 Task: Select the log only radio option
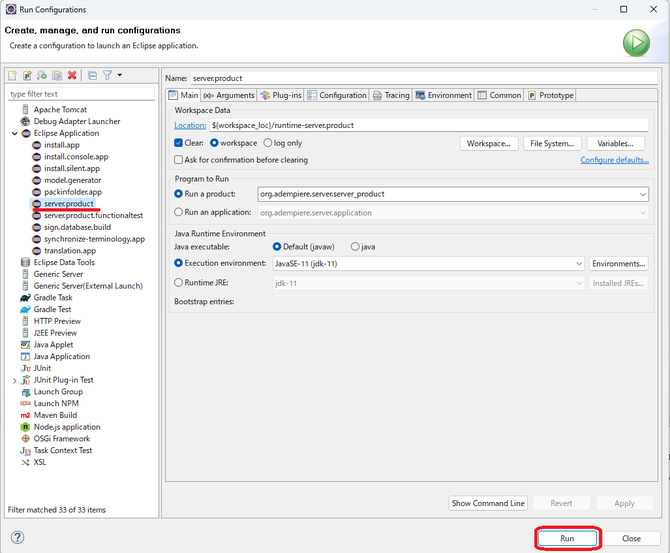coord(267,143)
